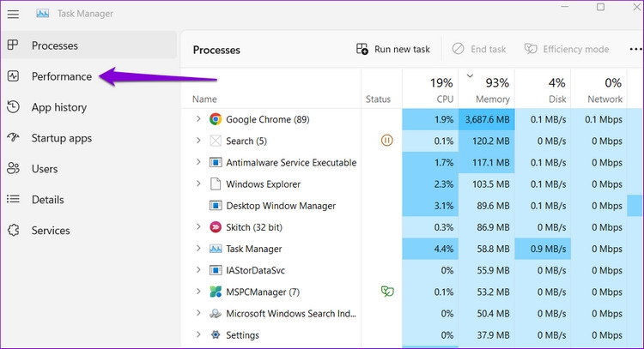Click the efficiency leaf status icon for MSPCManager
The height and width of the screenshot is (349, 644).
(387, 292)
